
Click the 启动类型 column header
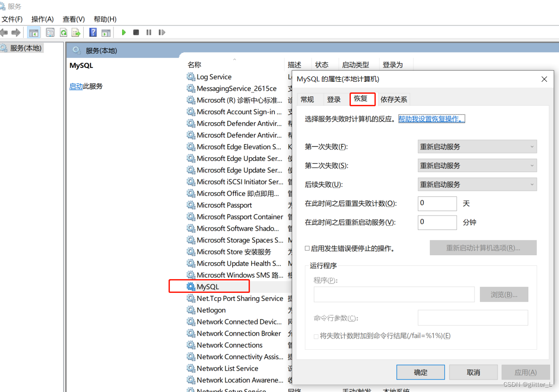355,65
